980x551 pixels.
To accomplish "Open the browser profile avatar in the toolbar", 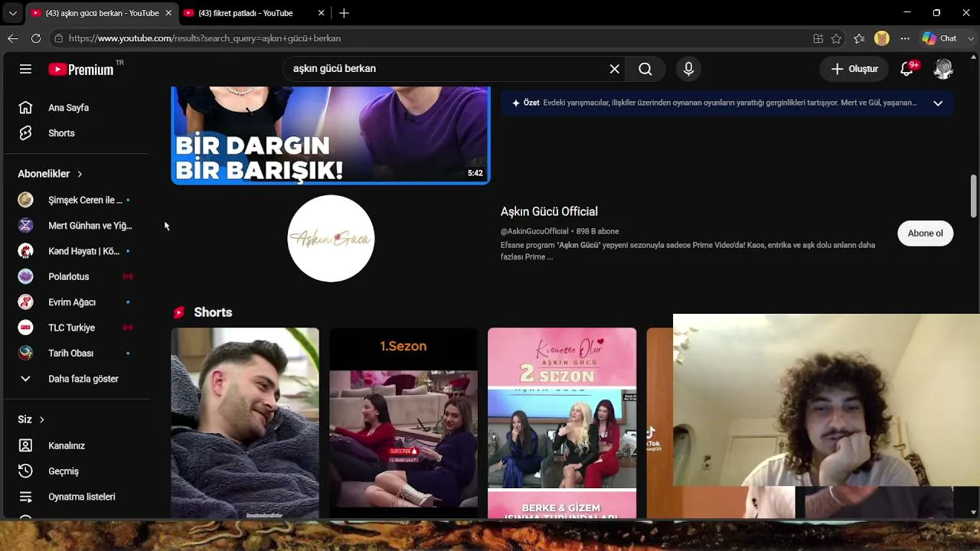I will (882, 38).
